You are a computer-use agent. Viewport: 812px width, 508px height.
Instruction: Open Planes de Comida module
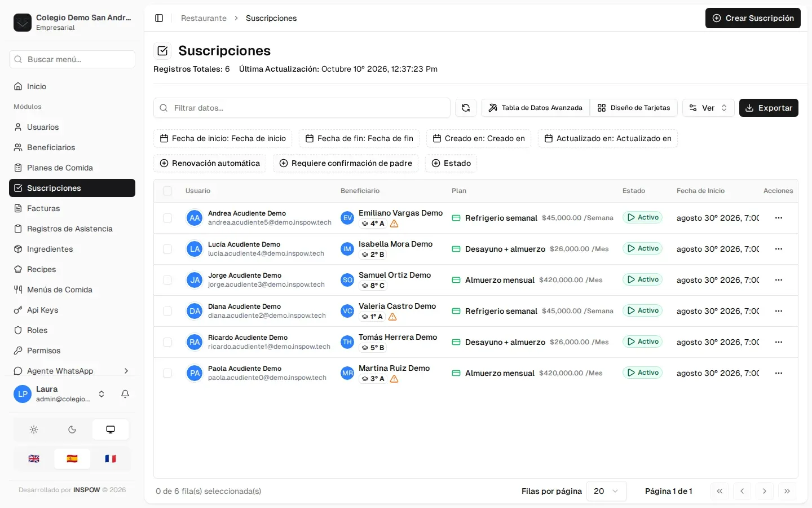72,168
